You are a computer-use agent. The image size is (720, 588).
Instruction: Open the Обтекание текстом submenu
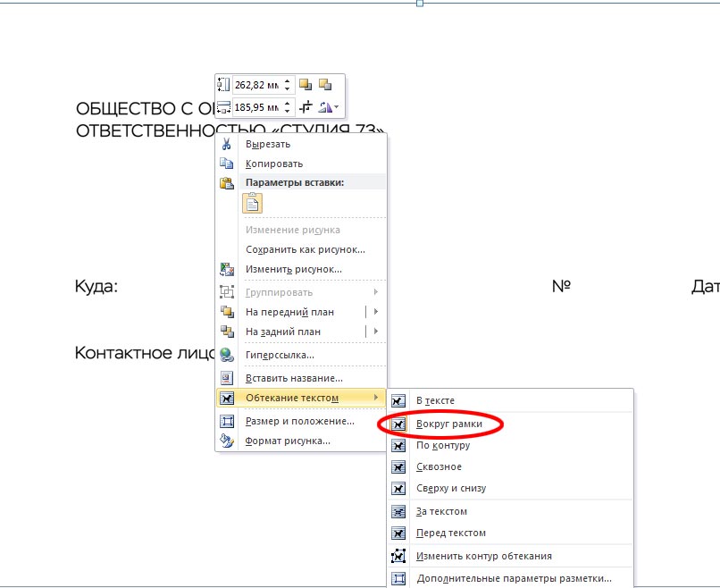click(301, 398)
